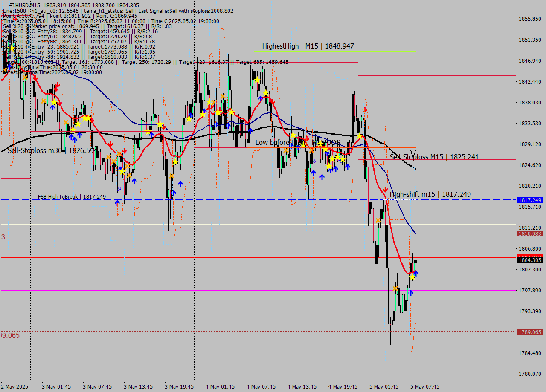The image size is (546, 392).
Task: Select the blue 1817.249 price tag on axis
Action: point(529,200)
